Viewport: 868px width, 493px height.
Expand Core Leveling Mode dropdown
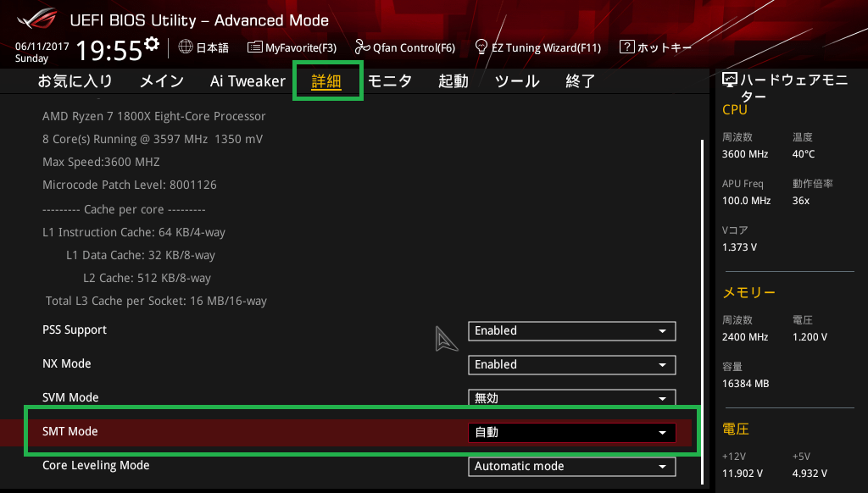(571, 466)
